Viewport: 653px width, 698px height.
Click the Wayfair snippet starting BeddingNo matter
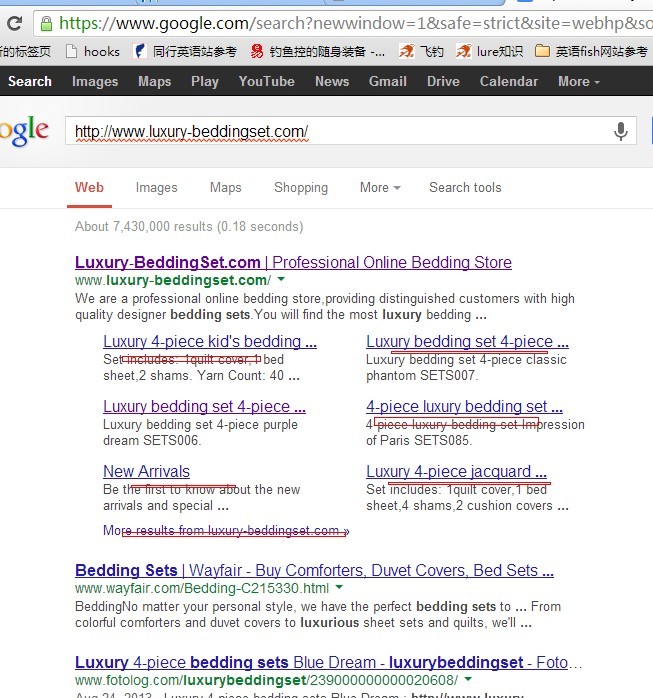click(x=318, y=614)
